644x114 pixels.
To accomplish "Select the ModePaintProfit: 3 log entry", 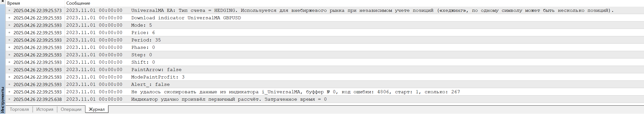I will (x=158, y=77).
